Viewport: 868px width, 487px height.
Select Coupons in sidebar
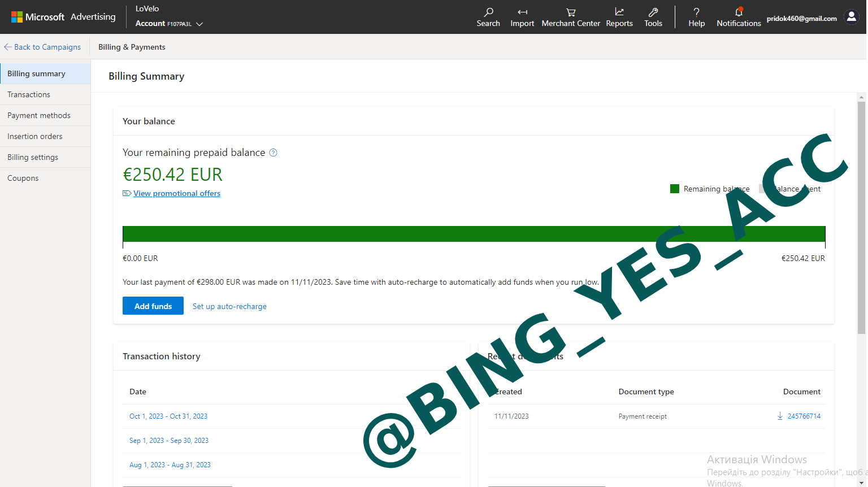[x=23, y=178]
